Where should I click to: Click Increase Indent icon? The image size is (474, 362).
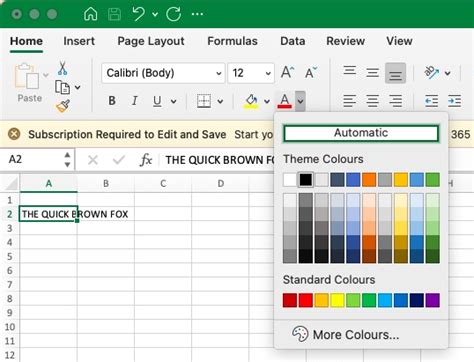tap(455, 101)
